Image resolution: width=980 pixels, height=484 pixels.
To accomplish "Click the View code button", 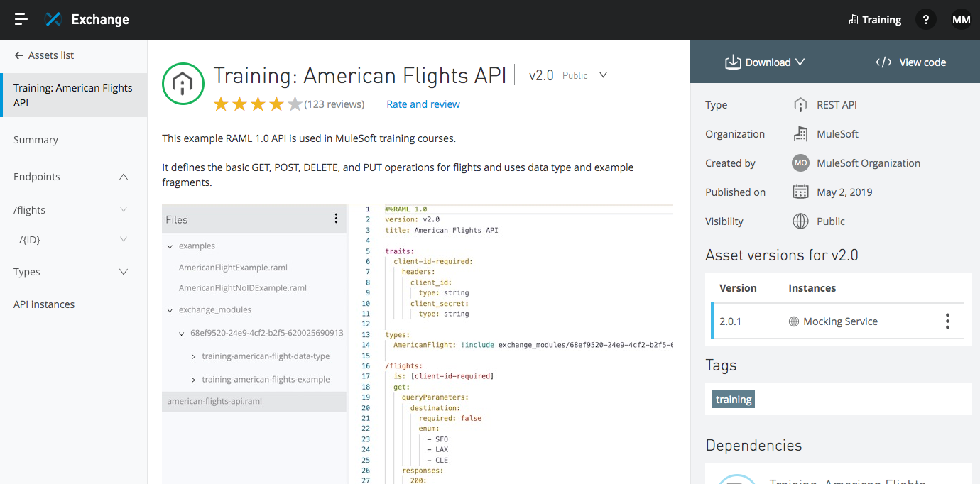I will coord(911,62).
